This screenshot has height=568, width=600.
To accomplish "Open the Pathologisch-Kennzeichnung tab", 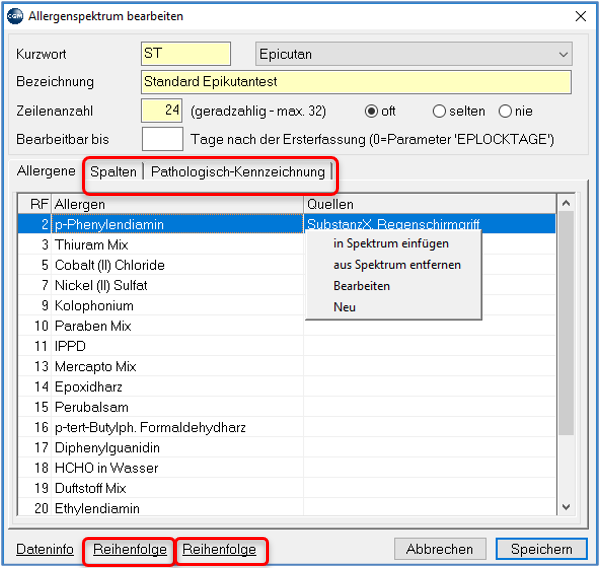I will 238,172.
